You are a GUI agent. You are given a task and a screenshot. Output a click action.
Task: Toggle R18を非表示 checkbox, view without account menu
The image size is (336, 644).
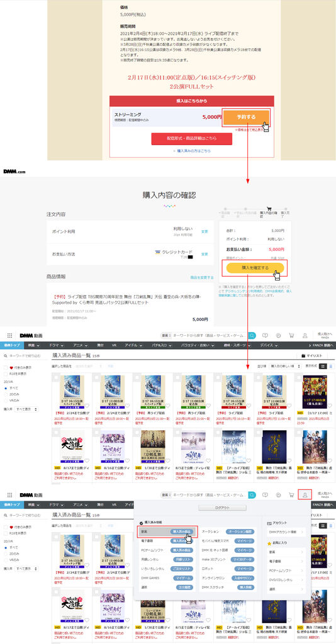pyautogui.click(x=6, y=374)
